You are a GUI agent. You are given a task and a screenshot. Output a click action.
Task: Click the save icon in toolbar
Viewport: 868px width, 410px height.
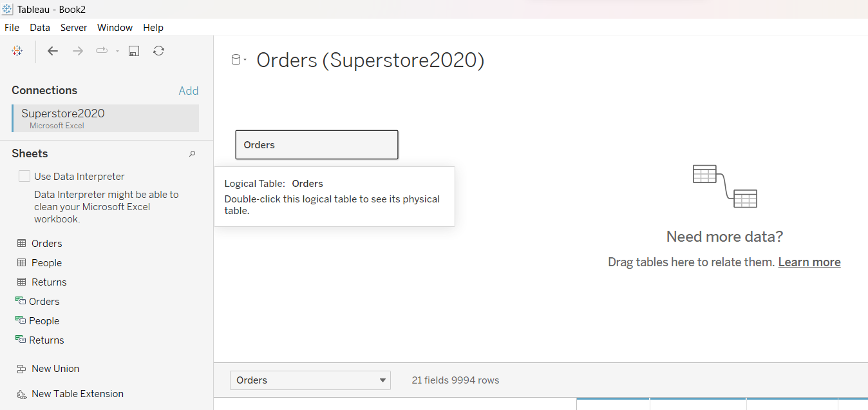click(134, 51)
